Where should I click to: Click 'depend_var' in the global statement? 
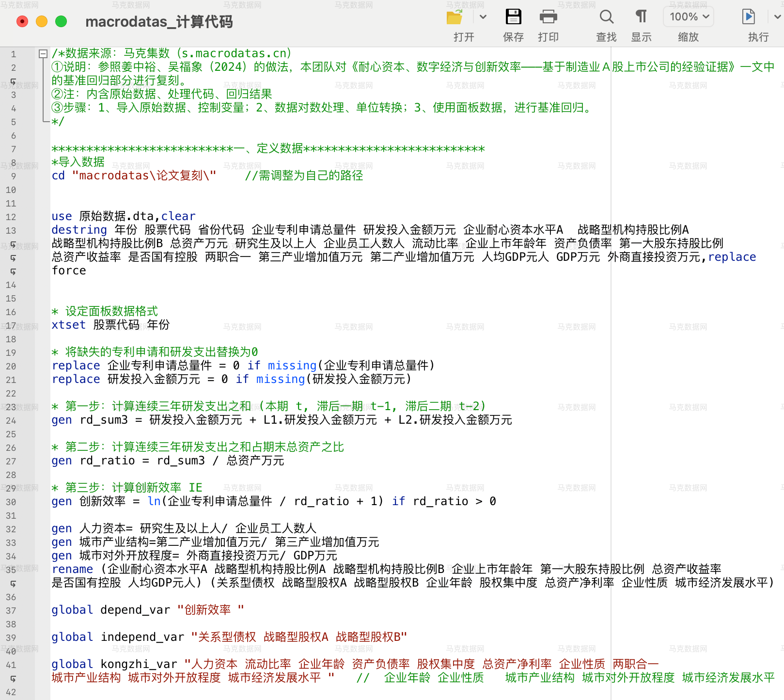135,610
